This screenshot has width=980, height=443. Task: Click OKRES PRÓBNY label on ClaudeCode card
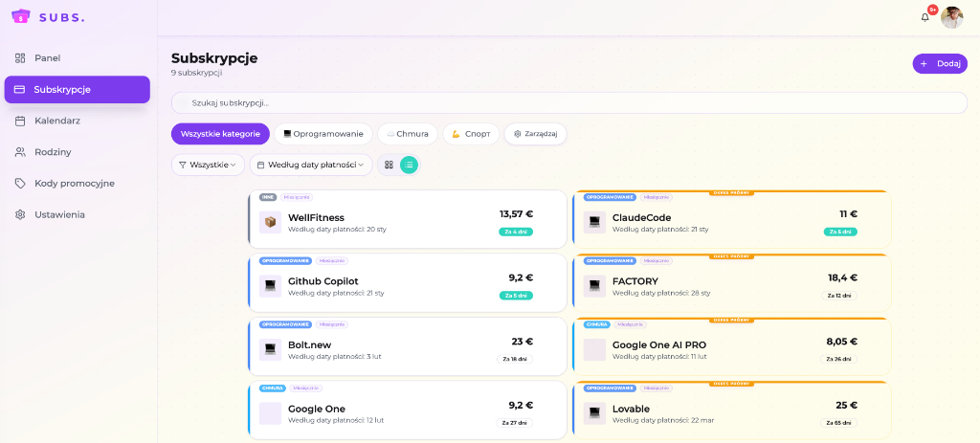[731, 193]
